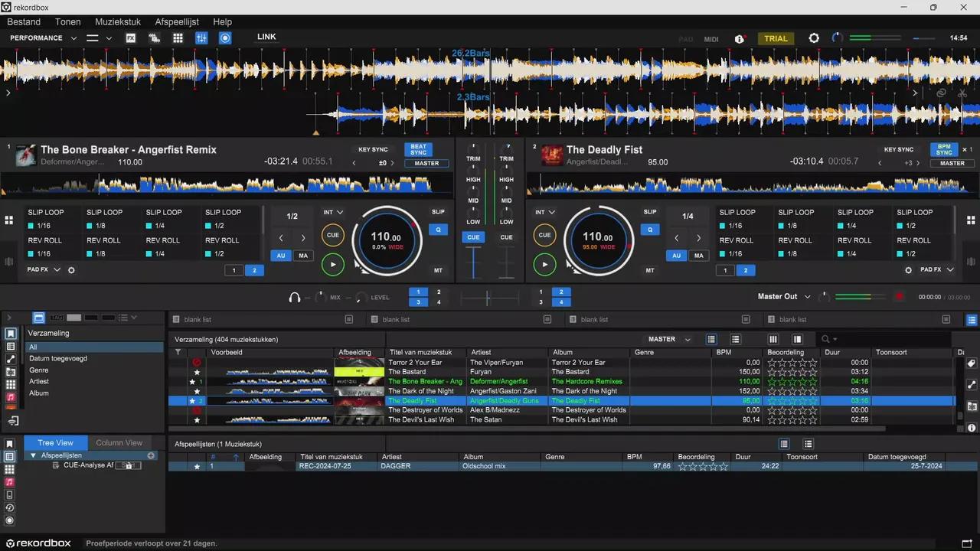This screenshot has height=551, width=980.
Task: Add new playlist with plus icon
Action: click(x=151, y=455)
